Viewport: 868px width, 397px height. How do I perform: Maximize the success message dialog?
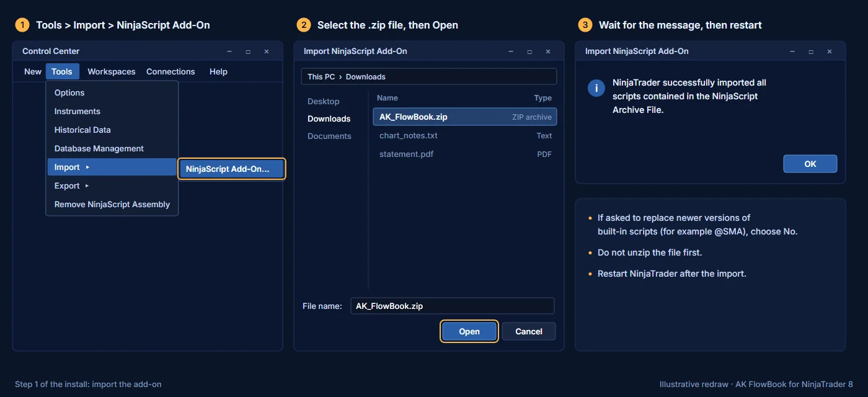click(x=811, y=51)
